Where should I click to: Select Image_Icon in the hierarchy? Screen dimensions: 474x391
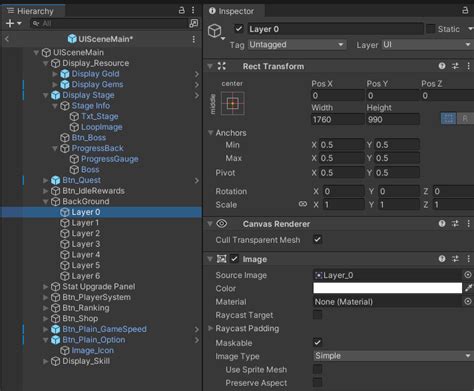click(92, 350)
